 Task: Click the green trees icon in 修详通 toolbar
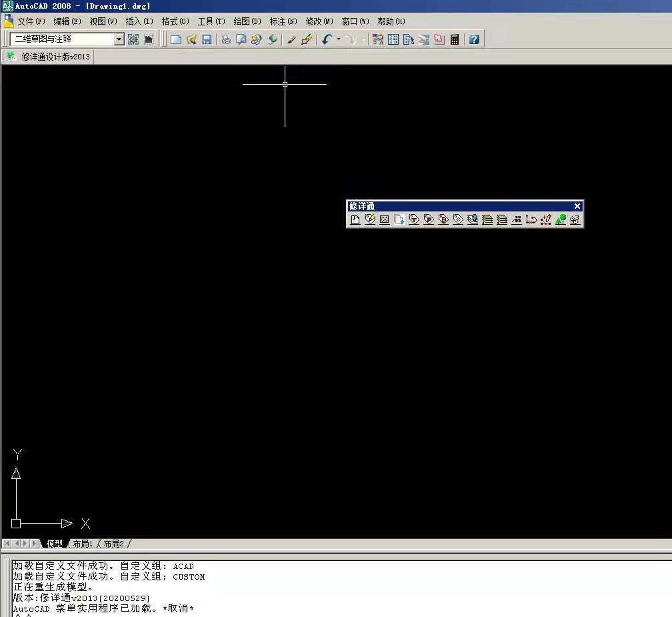coord(561,219)
